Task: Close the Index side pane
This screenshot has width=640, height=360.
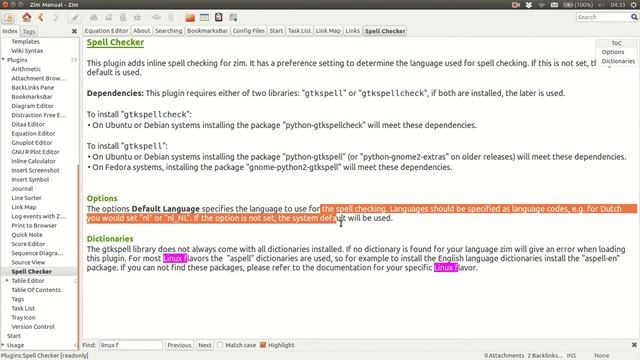Action: [74, 31]
